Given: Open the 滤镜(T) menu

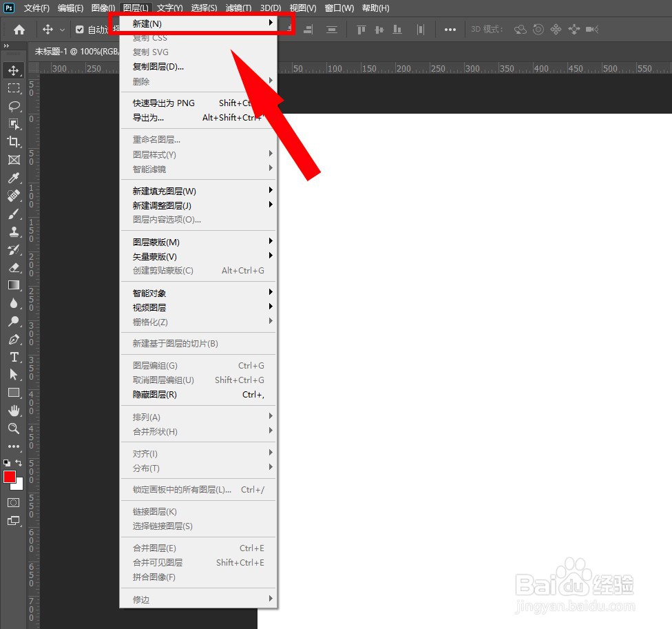Looking at the screenshot, I should 238,8.
